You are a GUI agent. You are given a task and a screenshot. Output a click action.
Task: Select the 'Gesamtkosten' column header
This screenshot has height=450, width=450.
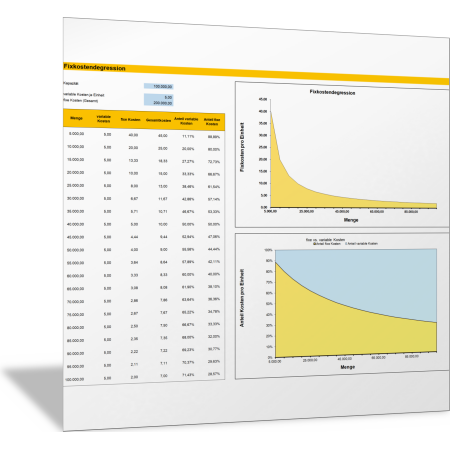tap(158, 120)
